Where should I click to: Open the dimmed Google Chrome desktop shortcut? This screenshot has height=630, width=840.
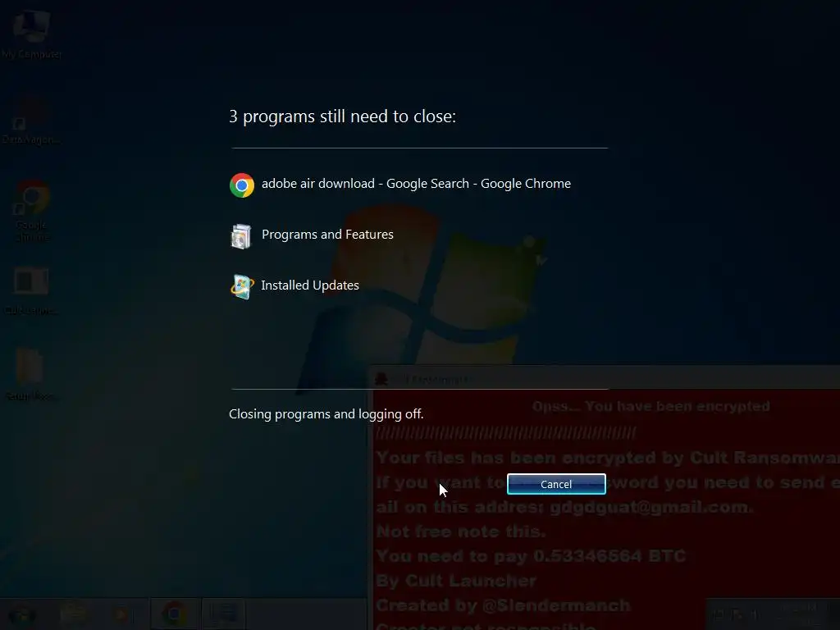[x=32, y=211]
